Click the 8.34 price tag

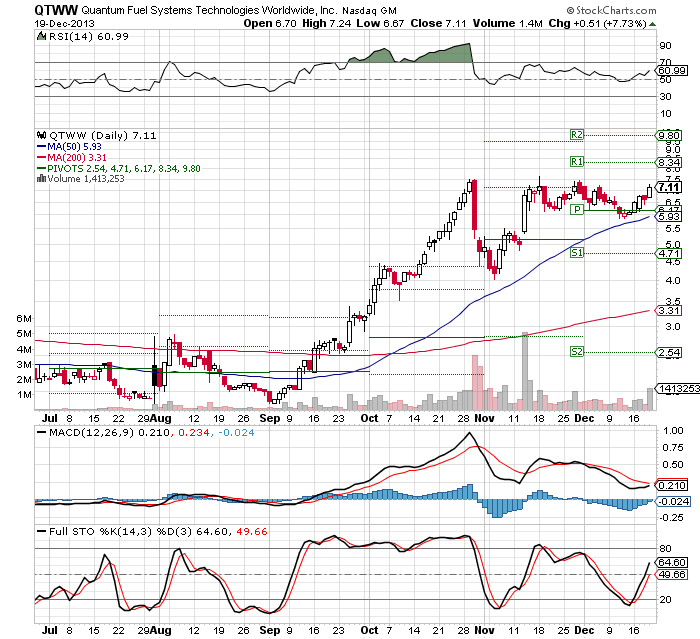point(669,162)
